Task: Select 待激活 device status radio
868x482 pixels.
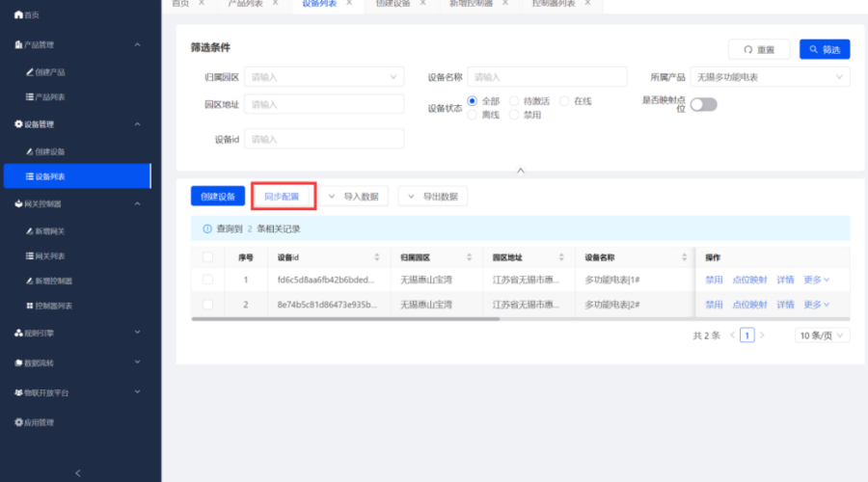Action: point(514,100)
